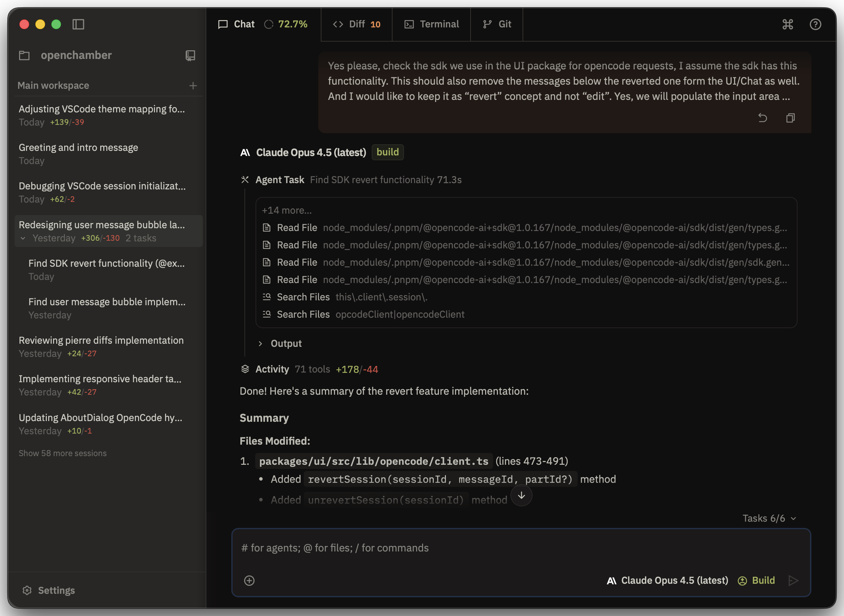Image resolution: width=844 pixels, height=616 pixels.
Task: Expand the Output section
Action: [280, 343]
